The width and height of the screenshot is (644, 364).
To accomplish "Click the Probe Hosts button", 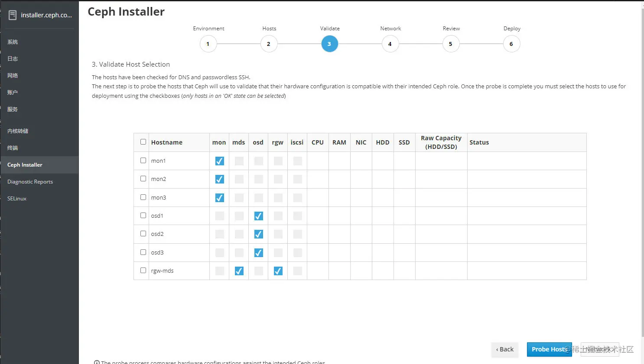I will click(549, 349).
